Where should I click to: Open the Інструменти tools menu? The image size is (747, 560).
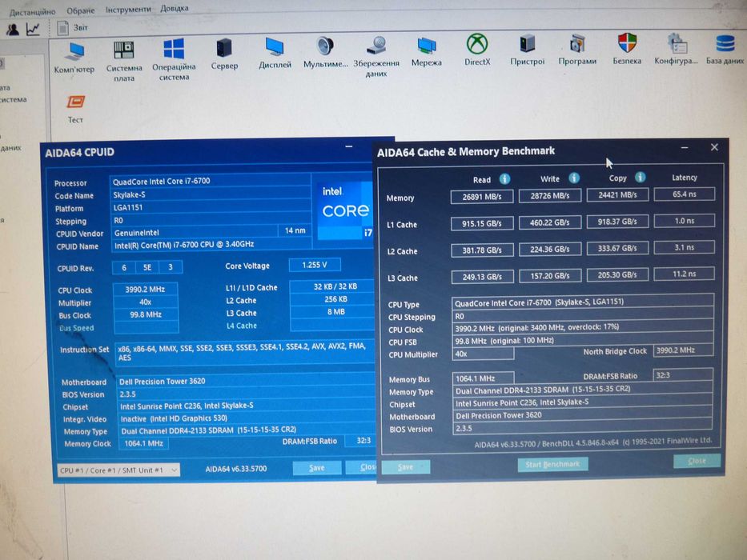point(128,9)
